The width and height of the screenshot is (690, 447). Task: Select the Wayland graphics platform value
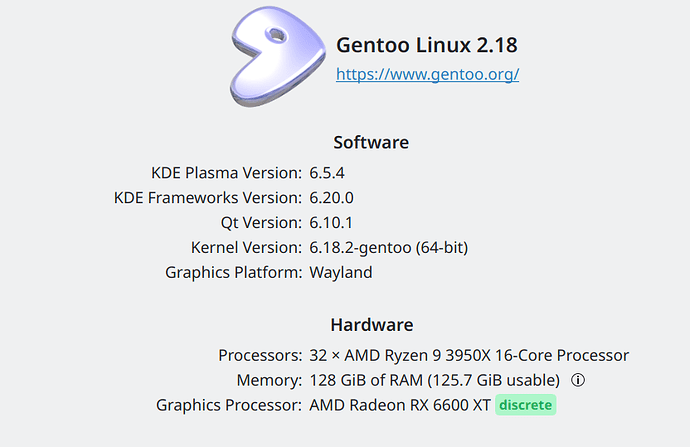[x=341, y=272]
